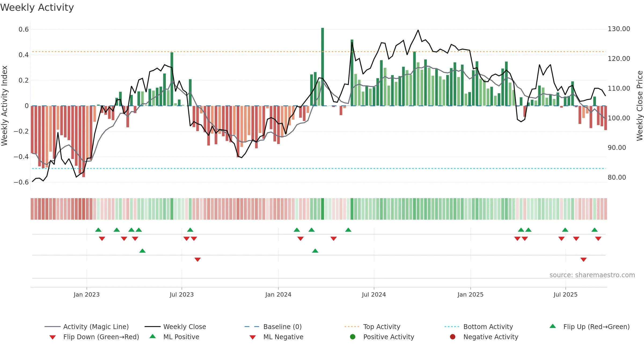
Task: Click the 100.00 price axis label
Action: pos(619,118)
